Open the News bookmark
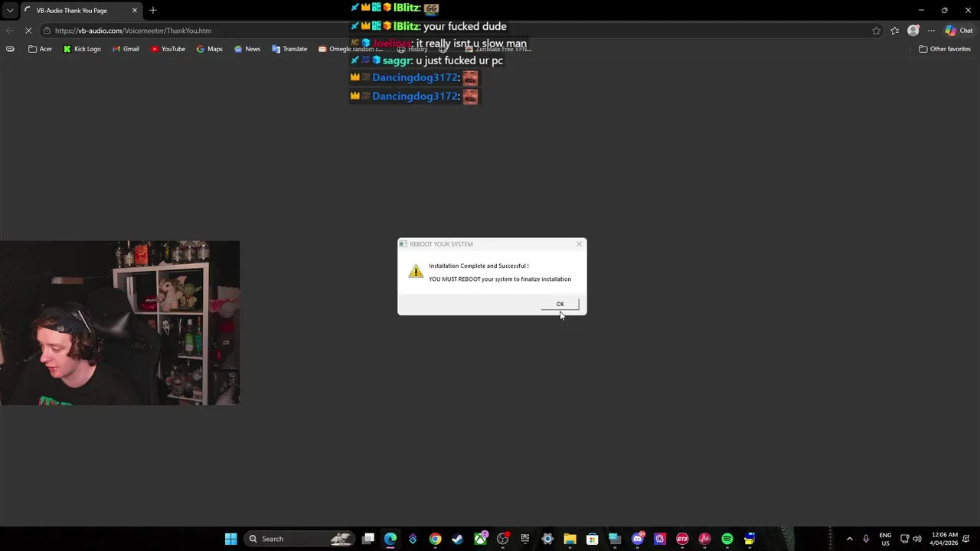This screenshot has height=551, width=980. [247, 49]
